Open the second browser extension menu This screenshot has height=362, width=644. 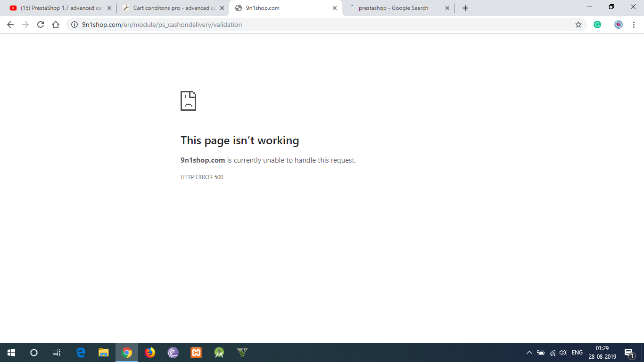click(619, 25)
